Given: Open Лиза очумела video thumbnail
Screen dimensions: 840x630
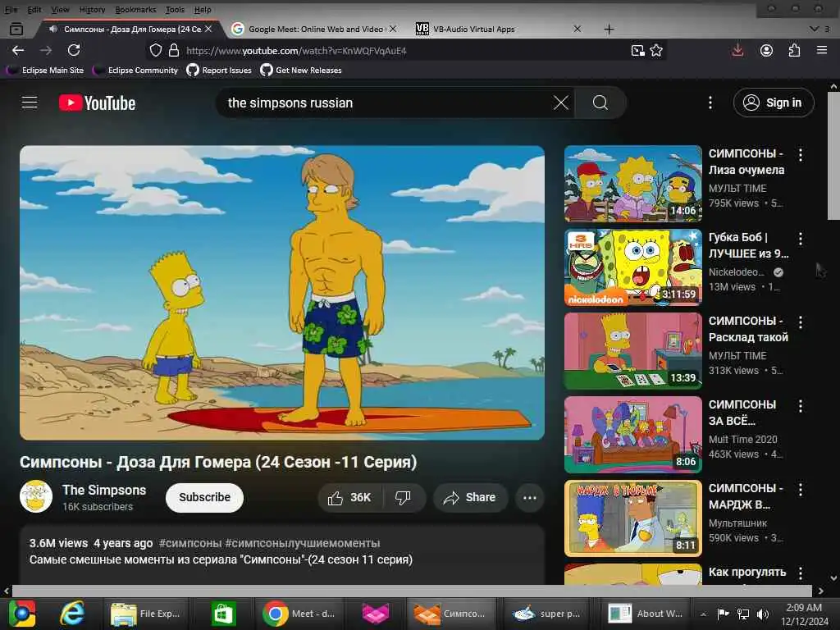Looking at the screenshot, I should point(632,183).
